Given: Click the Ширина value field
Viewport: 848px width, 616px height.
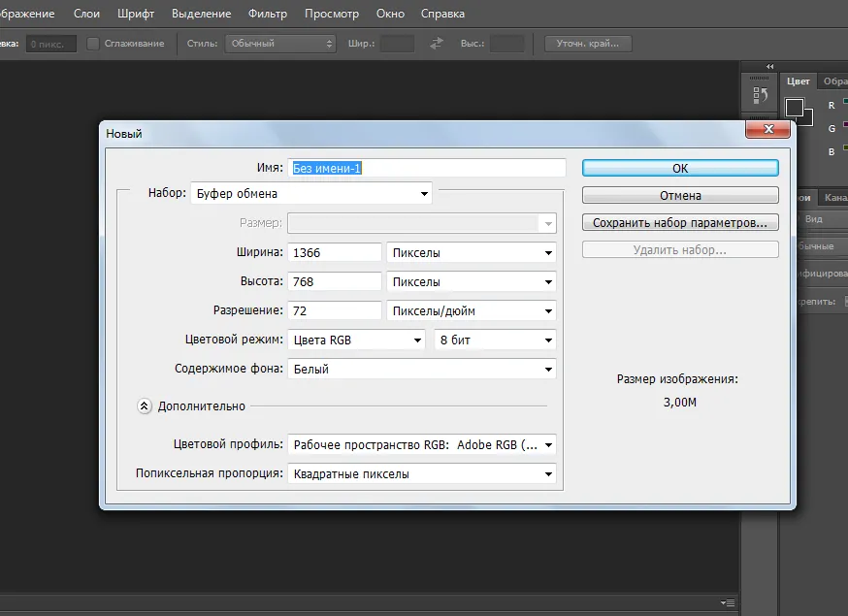Looking at the screenshot, I should click(334, 252).
